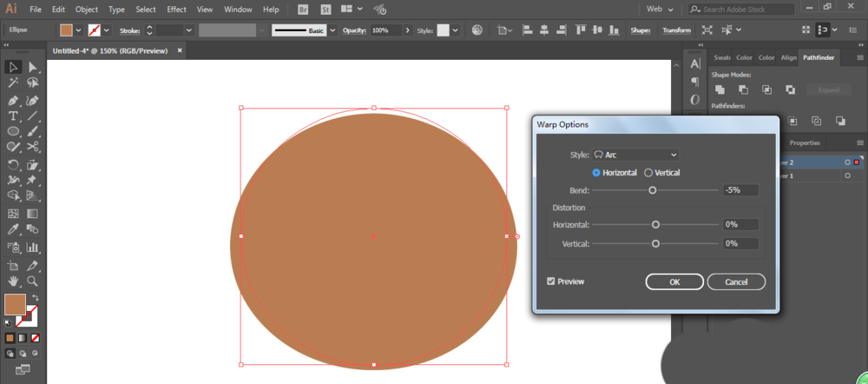The image size is (868, 384).
Task: Click the Transform link in control bar
Action: tap(676, 30)
